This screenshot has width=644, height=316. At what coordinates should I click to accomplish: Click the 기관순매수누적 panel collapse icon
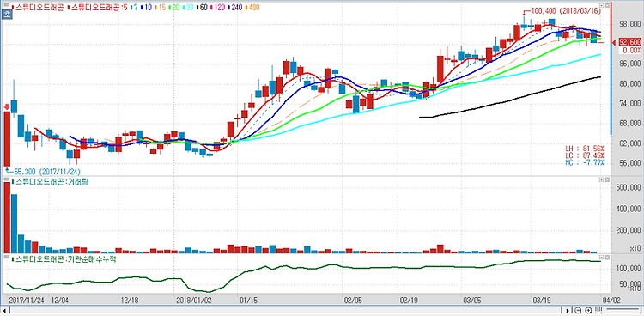click(x=602, y=257)
